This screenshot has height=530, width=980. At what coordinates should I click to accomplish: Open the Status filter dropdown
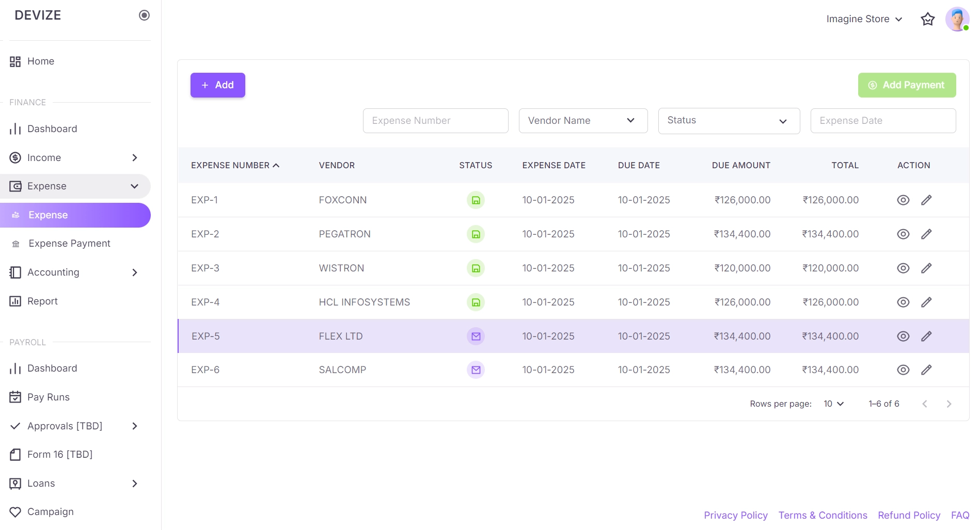pyautogui.click(x=729, y=121)
